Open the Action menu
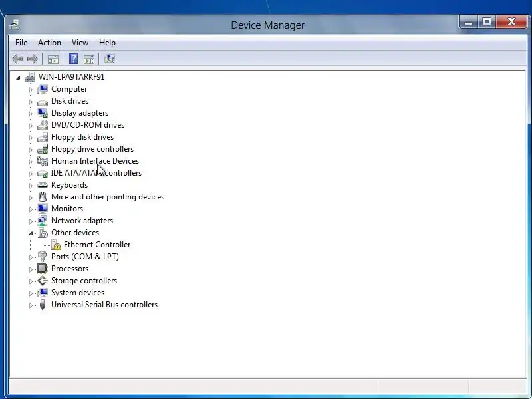The image size is (532, 399). (x=49, y=43)
